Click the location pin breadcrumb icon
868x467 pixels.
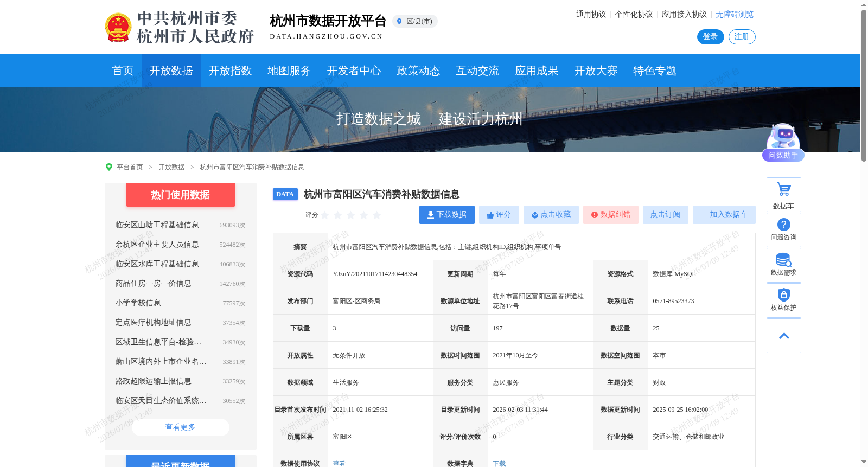[x=108, y=167]
